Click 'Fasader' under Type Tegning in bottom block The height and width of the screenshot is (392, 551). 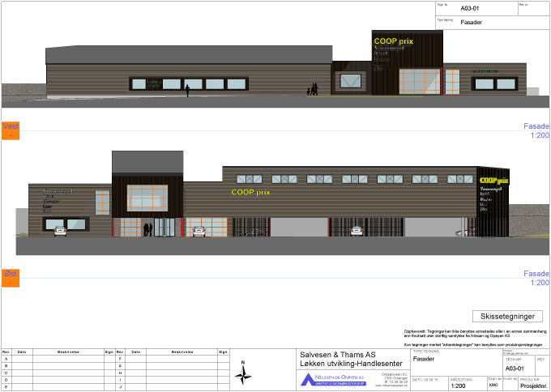[424, 359]
